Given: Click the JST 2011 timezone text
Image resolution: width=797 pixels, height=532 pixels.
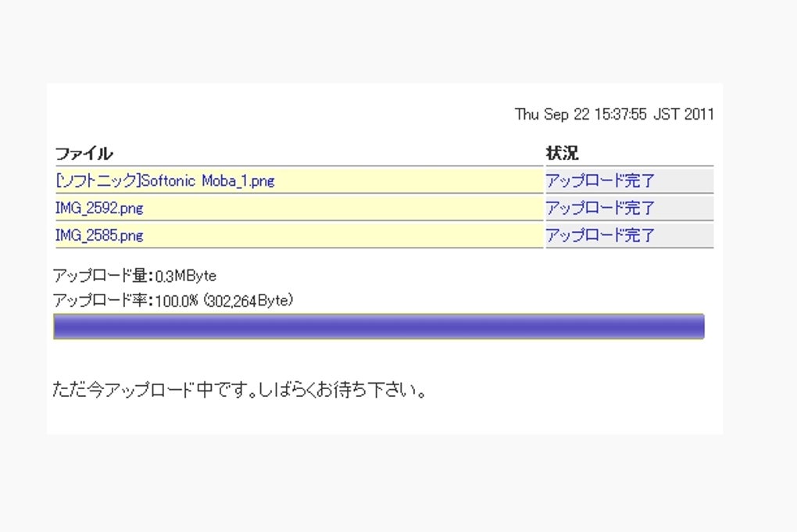Looking at the screenshot, I should [x=683, y=114].
